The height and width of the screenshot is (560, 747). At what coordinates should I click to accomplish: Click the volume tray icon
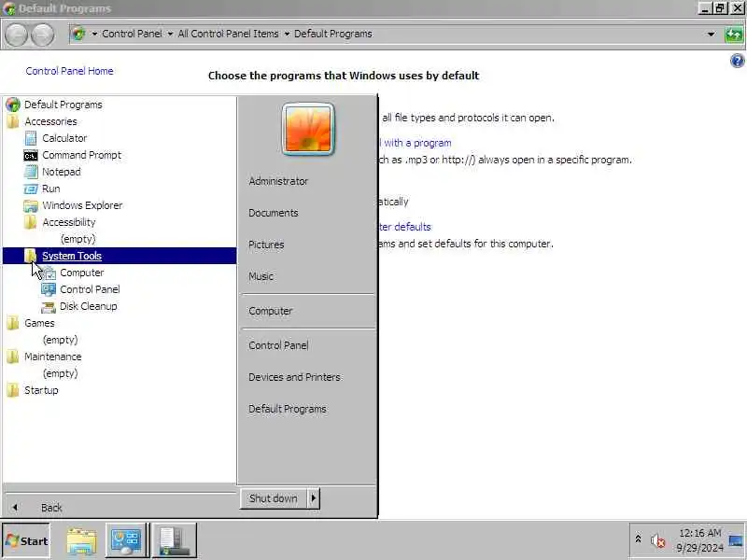tap(657, 540)
